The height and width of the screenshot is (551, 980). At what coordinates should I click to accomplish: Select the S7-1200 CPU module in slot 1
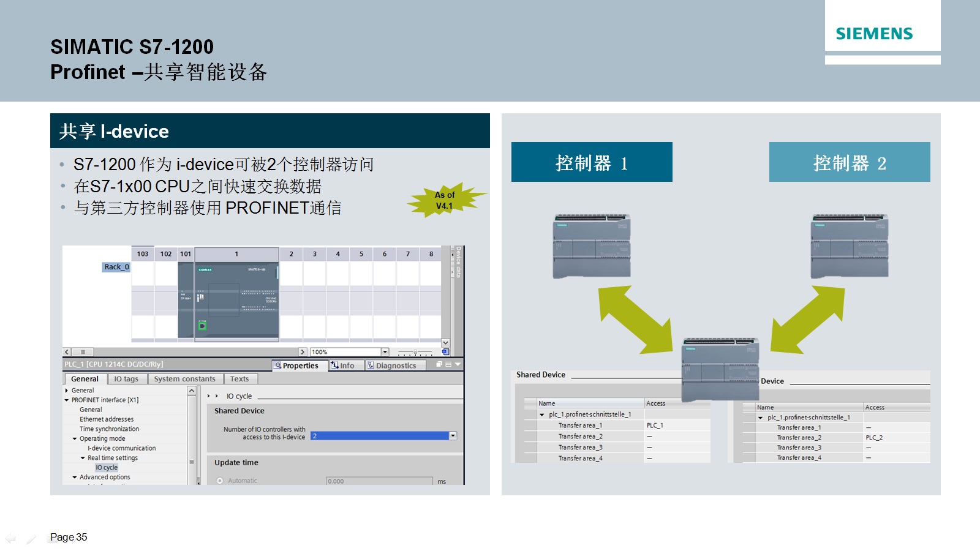pos(236,300)
